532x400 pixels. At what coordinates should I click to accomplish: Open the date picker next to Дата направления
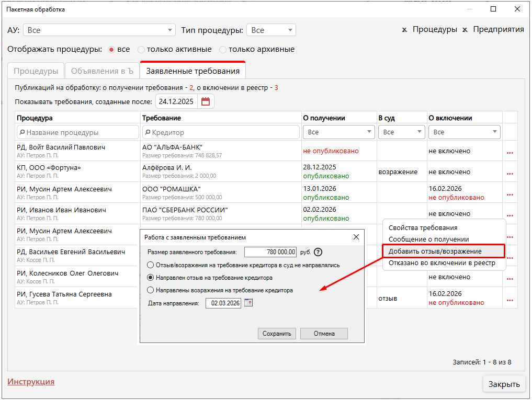coord(248,303)
